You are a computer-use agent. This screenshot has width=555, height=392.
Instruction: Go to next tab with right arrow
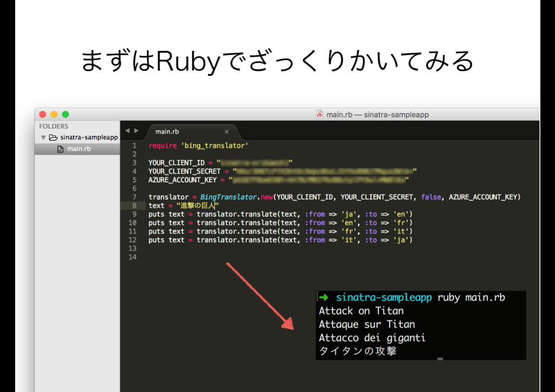pyautogui.click(x=136, y=131)
